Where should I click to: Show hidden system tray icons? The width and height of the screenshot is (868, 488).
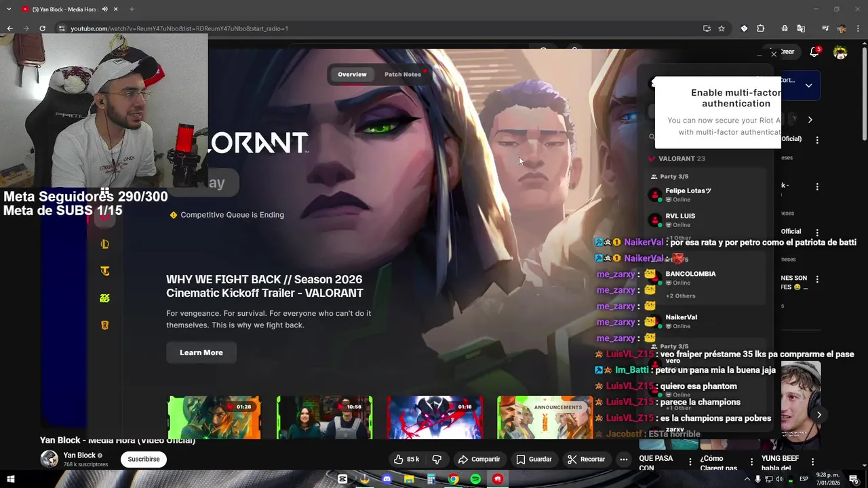click(x=747, y=479)
